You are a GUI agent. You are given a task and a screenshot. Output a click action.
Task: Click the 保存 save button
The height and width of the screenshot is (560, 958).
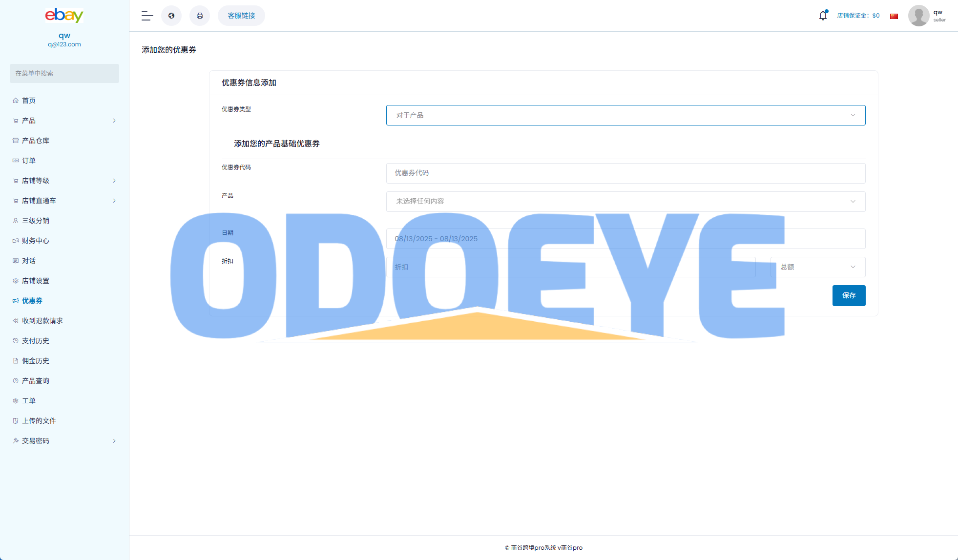(849, 295)
